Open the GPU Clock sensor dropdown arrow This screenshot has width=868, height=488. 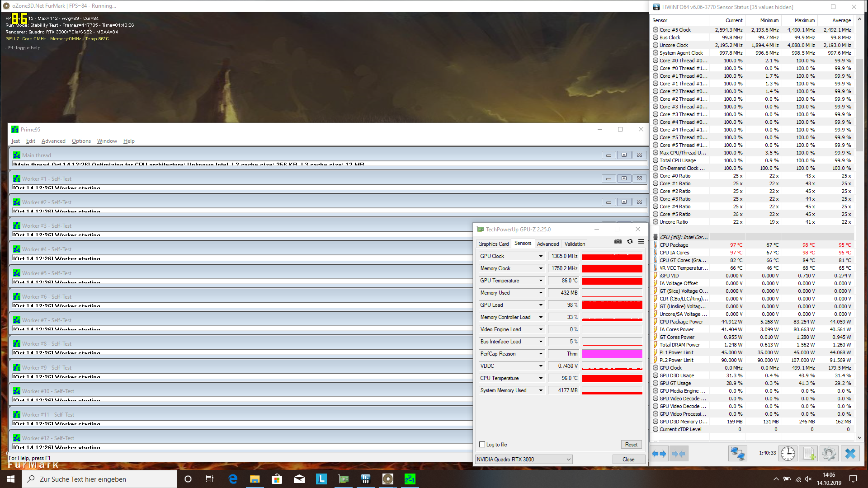pyautogui.click(x=541, y=256)
